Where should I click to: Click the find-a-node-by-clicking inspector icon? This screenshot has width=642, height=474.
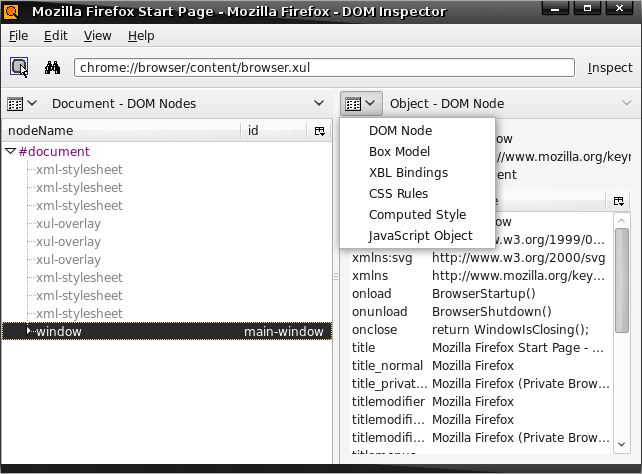point(19,68)
